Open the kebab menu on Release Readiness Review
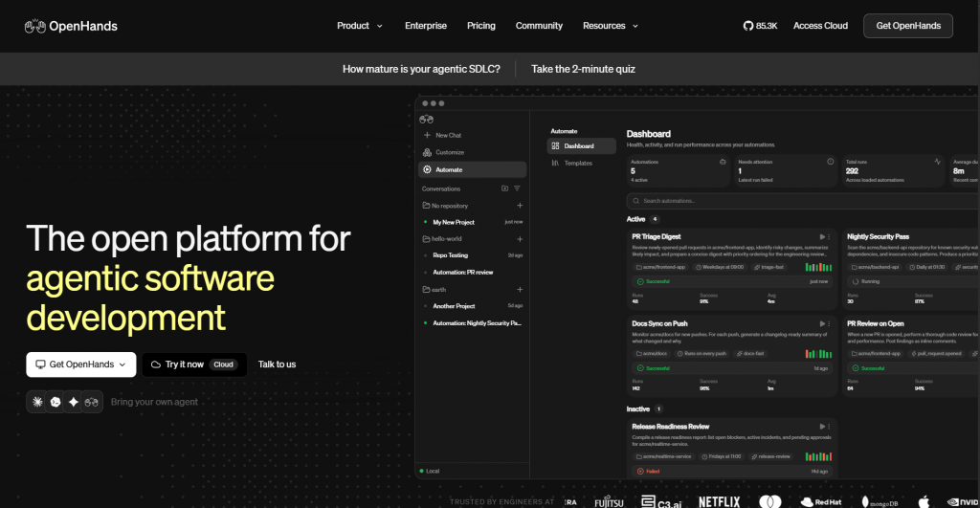 point(830,427)
